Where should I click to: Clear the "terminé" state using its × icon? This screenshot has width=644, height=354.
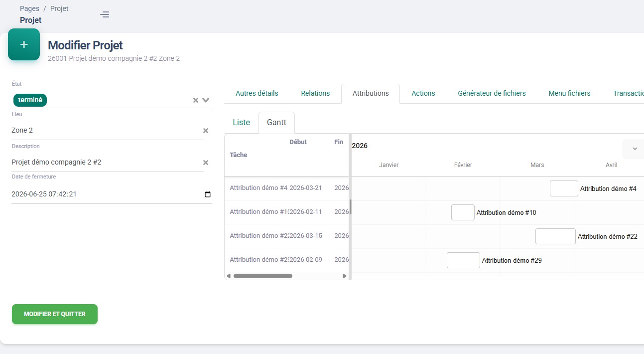[x=195, y=100]
